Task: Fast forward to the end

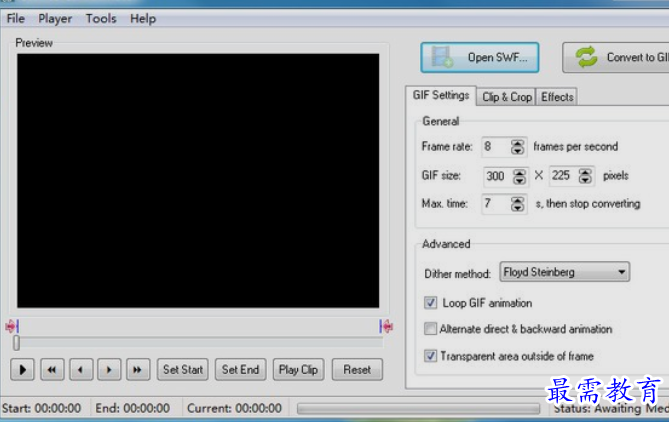Action: click(x=137, y=370)
